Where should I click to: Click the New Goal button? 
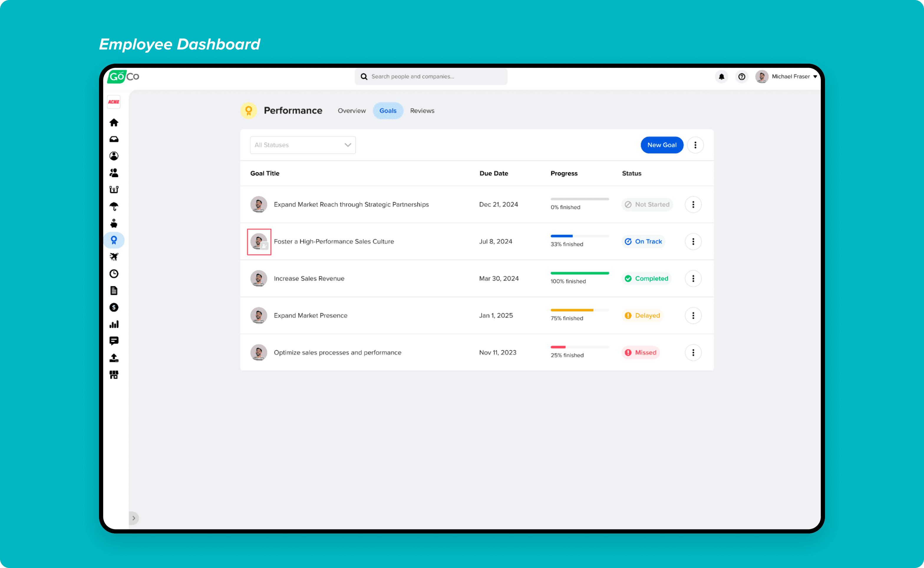[x=662, y=145]
